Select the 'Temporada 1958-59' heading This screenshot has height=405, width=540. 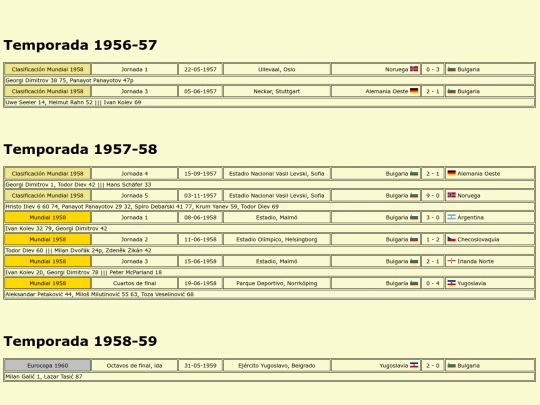80,341
